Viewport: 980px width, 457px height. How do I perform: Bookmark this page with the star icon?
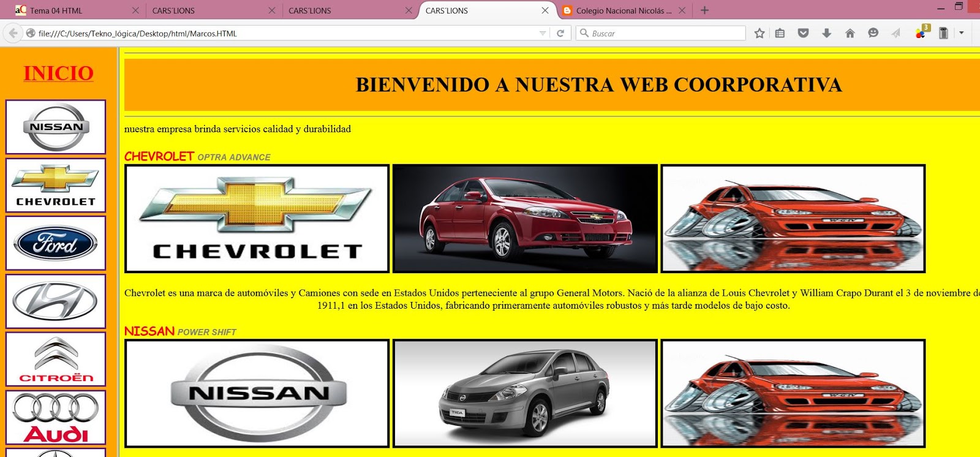[759, 33]
